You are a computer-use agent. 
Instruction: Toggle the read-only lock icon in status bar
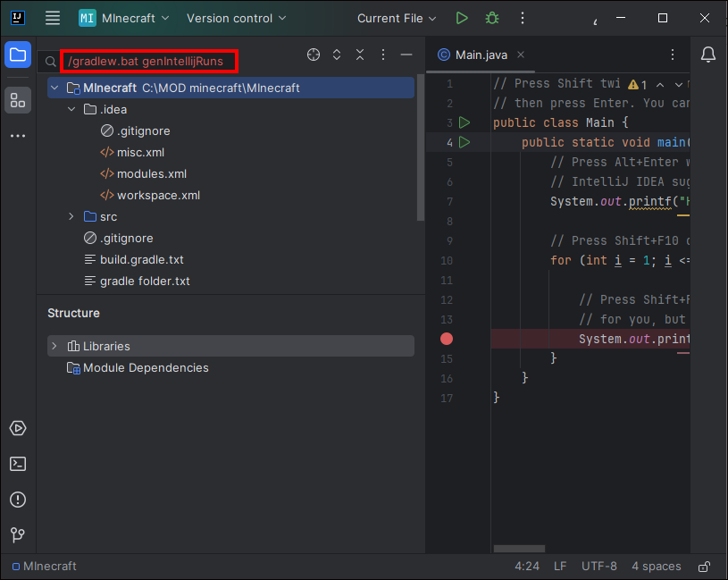point(704,567)
